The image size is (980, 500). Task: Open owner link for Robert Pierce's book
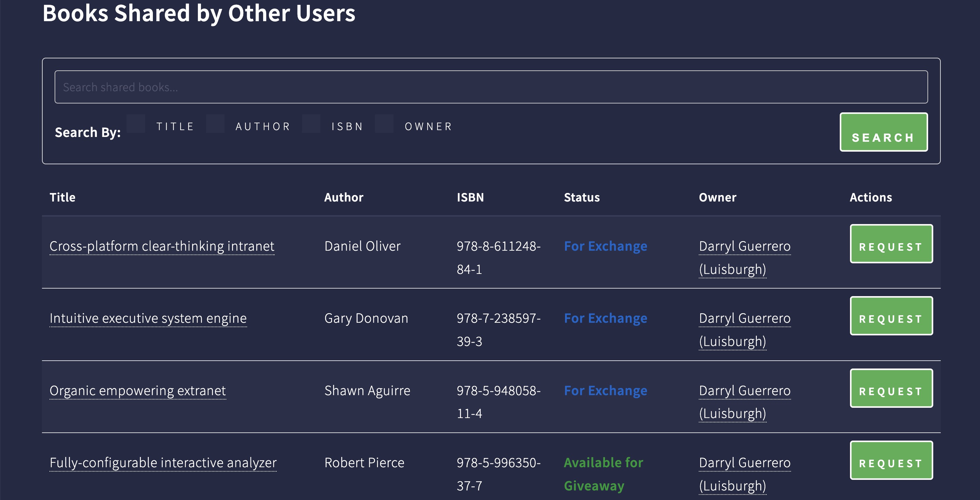[x=744, y=463]
